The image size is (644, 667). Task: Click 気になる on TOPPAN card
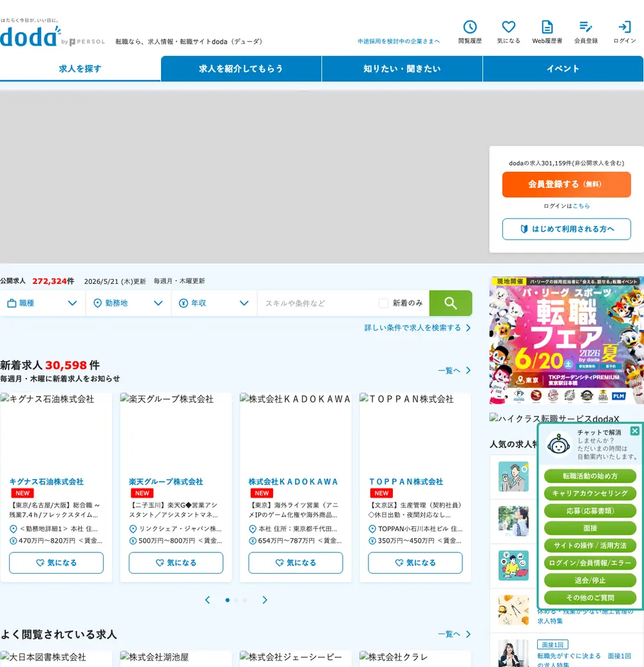click(415, 563)
